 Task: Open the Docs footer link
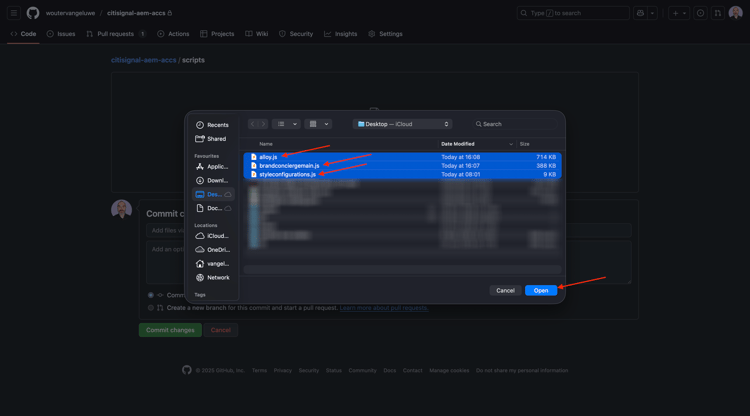(x=390, y=371)
